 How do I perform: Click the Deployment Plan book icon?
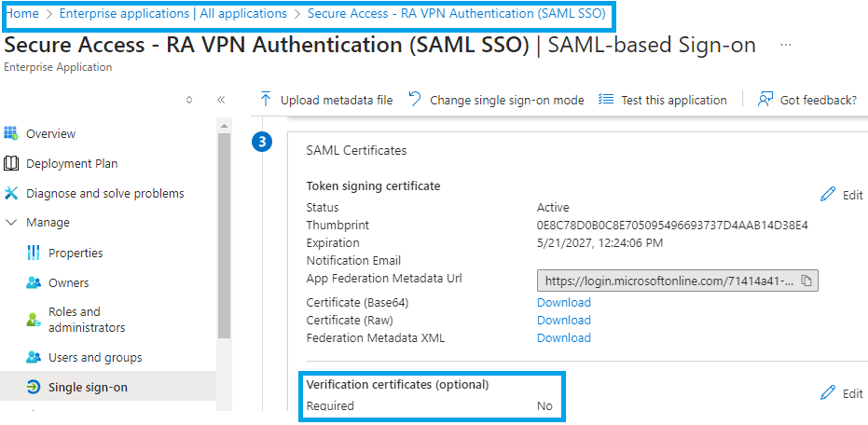click(11, 163)
